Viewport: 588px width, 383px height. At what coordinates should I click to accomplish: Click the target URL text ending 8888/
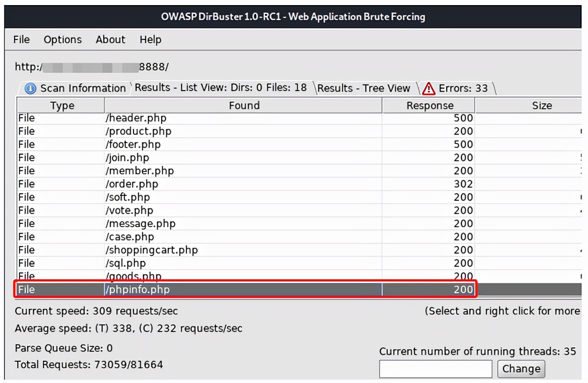click(92, 67)
